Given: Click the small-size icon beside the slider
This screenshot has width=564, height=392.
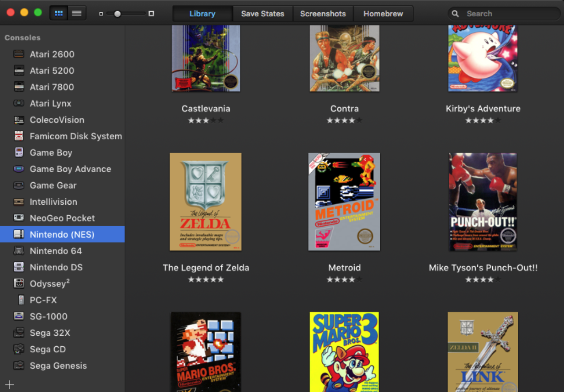Looking at the screenshot, I should pyautogui.click(x=101, y=14).
